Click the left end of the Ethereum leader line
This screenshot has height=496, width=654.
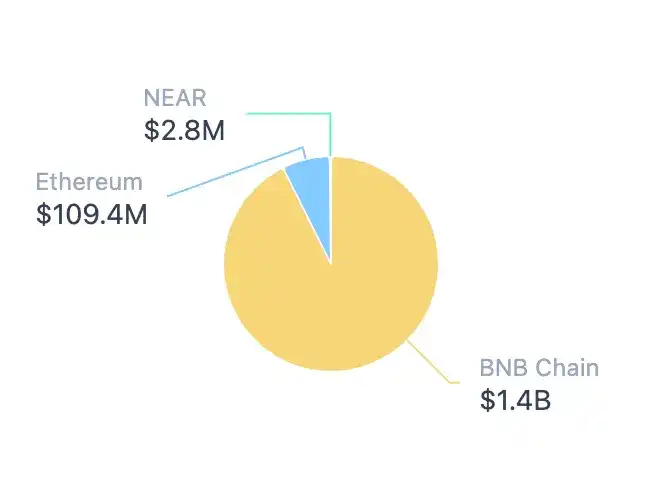tap(168, 195)
